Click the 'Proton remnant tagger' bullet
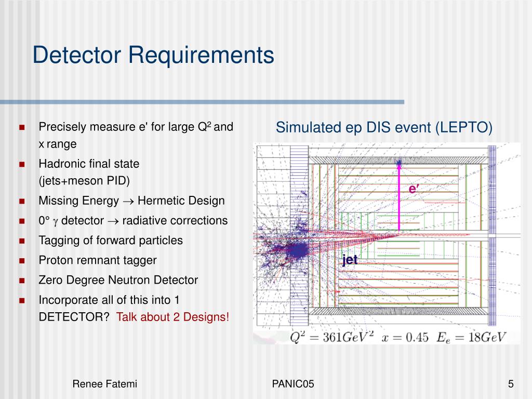This screenshot has width=532, height=399. coord(98,260)
